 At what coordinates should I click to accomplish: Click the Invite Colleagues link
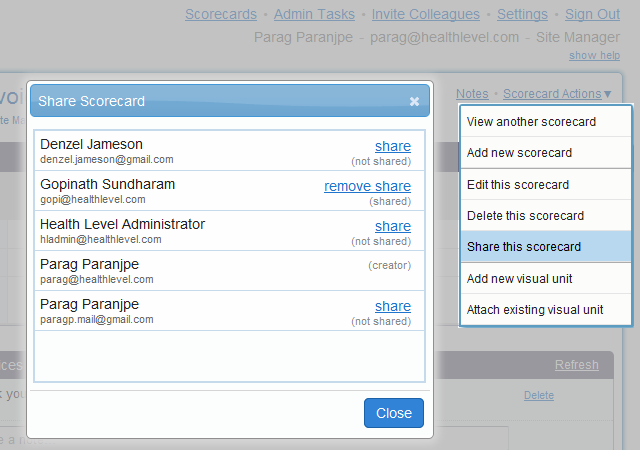tap(427, 14)
